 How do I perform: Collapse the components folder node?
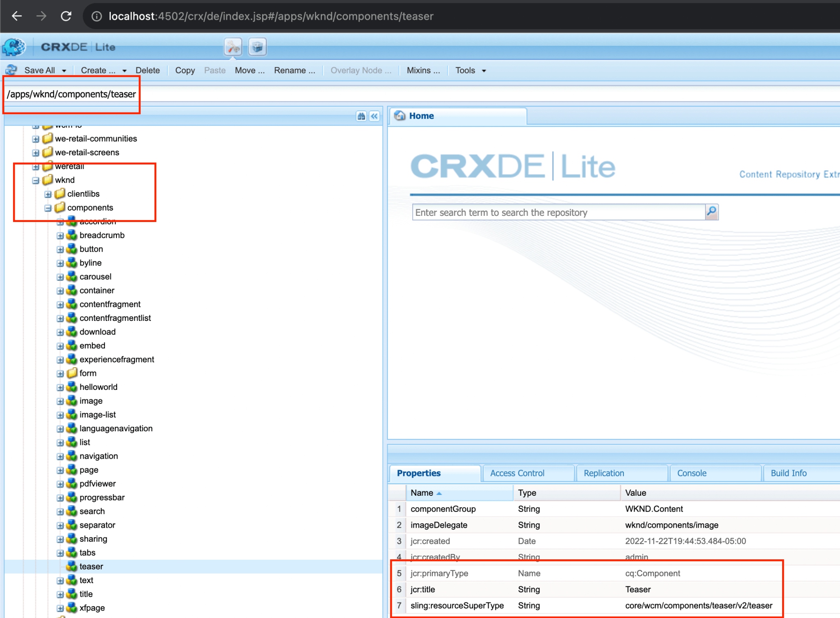[x=48, y=208]
